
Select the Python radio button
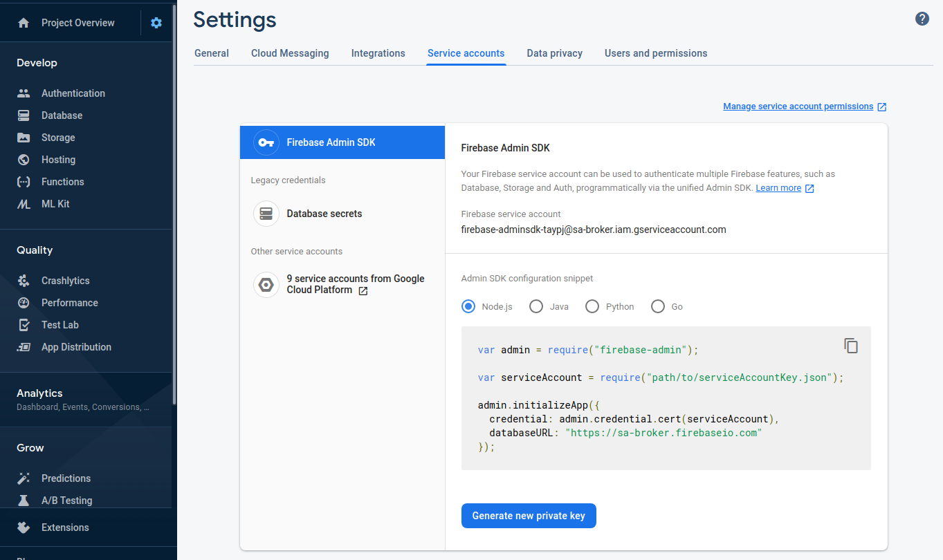pyautogui.click(x=592, y=306)
